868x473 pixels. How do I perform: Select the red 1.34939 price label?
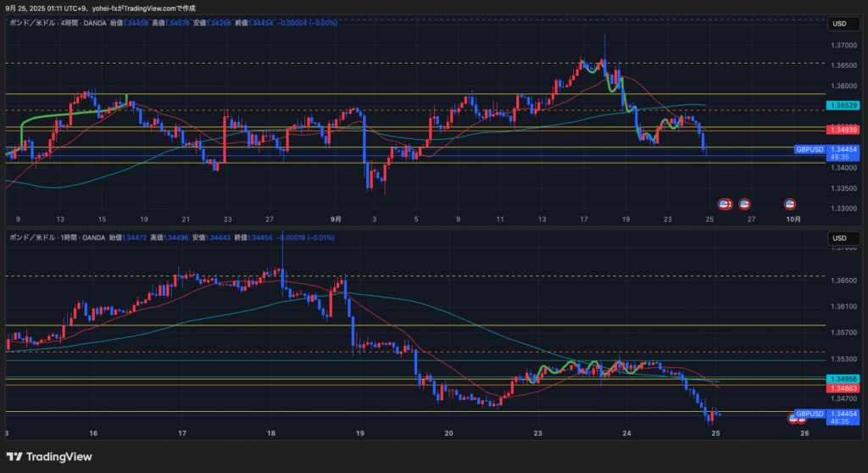(x=843, y=130)
